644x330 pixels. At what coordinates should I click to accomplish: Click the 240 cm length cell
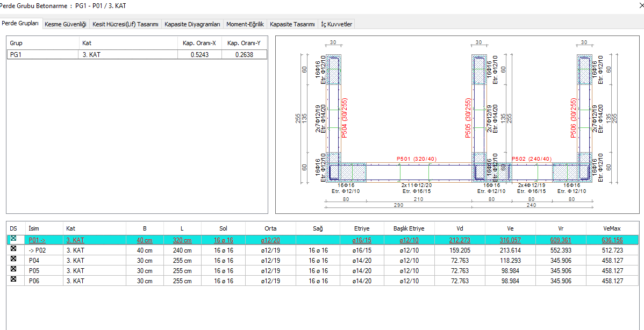[182, 249]
